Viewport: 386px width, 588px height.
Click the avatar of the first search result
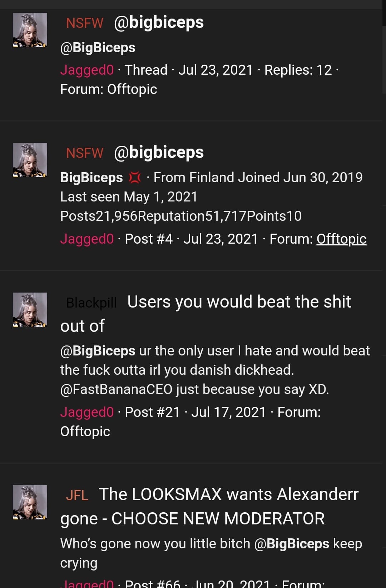click(30, 30)
